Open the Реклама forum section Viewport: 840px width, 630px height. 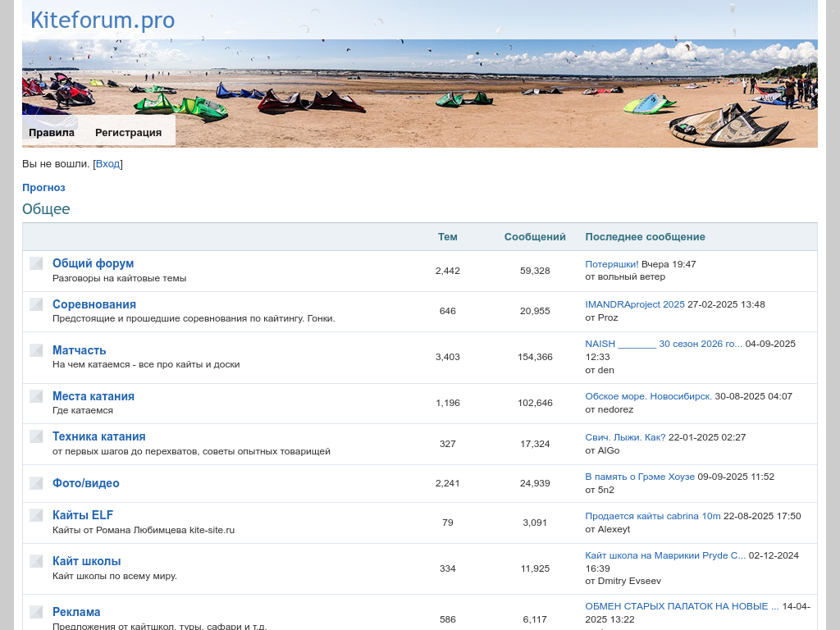[76, 612]
